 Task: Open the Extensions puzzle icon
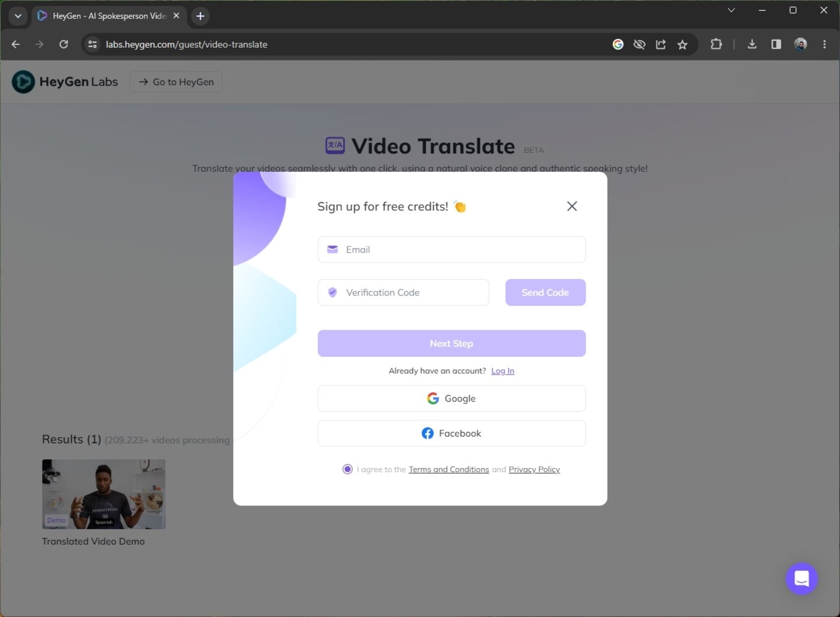(716, 44)
